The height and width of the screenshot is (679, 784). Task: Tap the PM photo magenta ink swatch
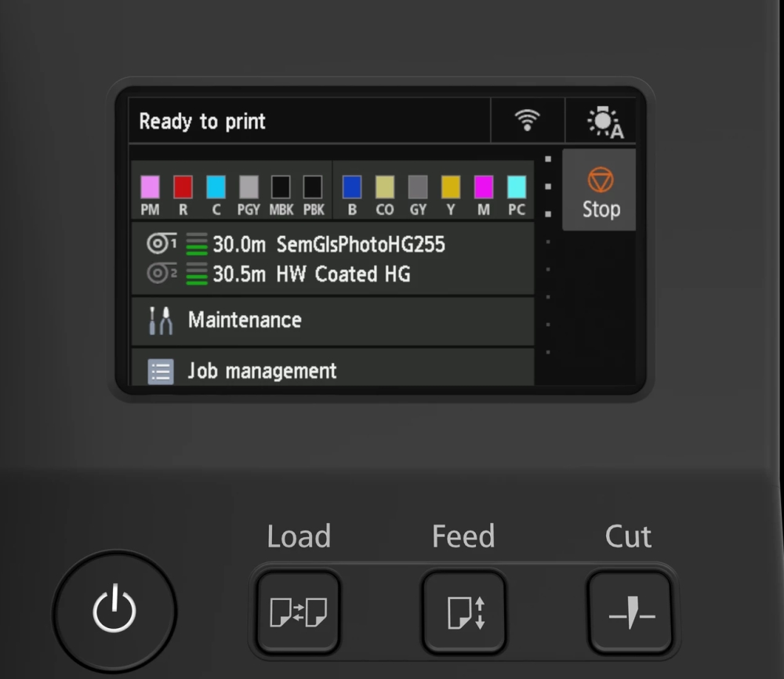point(150,187)
